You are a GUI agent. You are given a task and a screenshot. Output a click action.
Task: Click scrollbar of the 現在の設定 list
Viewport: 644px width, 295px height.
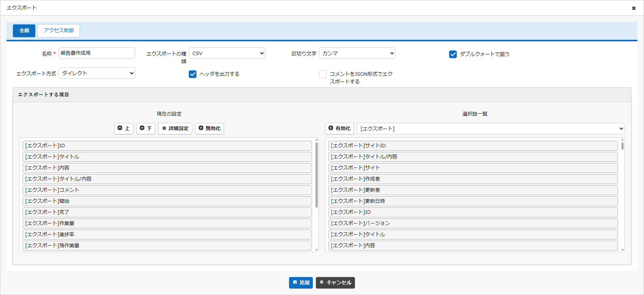[x=317, y=175]
